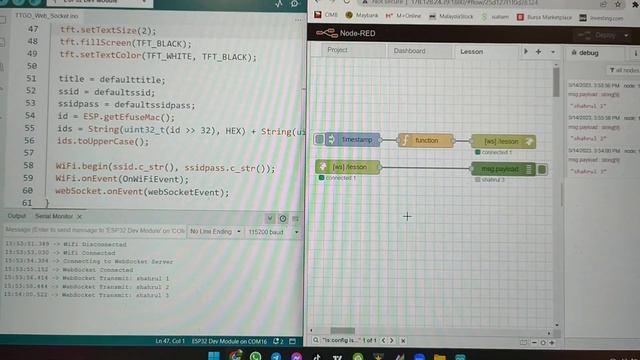Go to the previous search result
This screenshot has height=360, width=640.
click(x=383, y=340)
